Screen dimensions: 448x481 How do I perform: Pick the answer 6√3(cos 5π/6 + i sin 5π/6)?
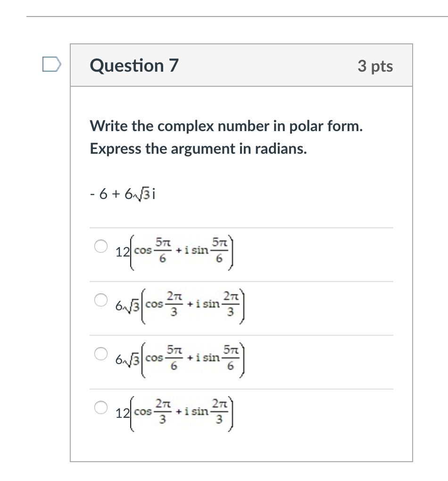(100, 353)
